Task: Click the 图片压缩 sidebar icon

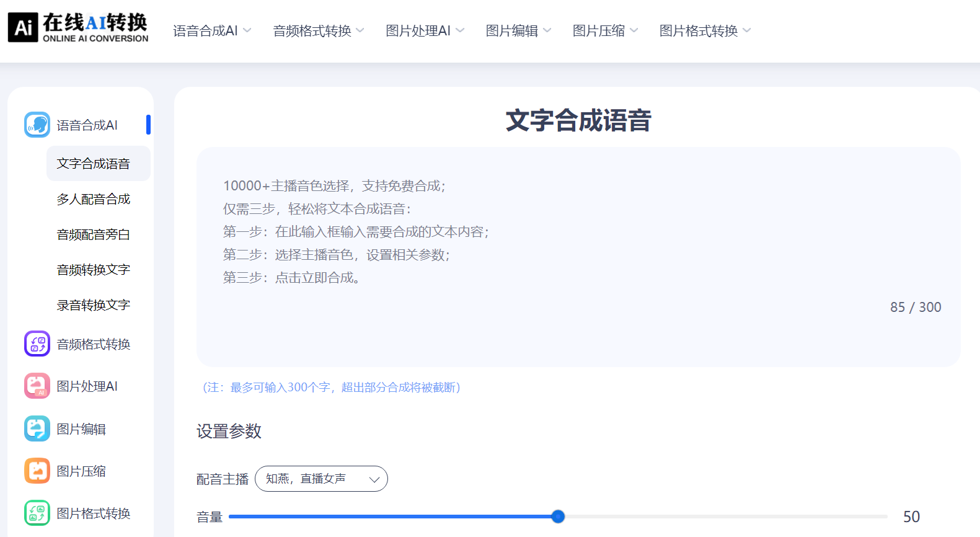Action: click(x=37, y=471)
